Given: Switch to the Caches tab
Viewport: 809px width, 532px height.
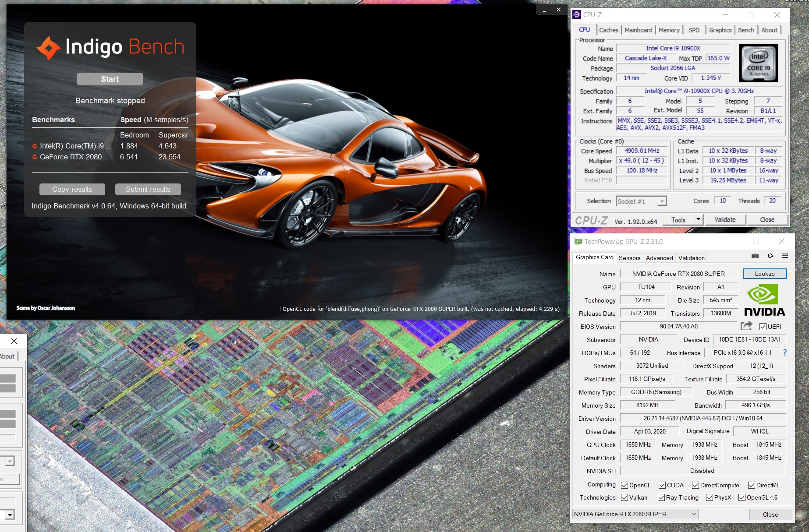Looking at the screenshot, I should click(609, 30).
